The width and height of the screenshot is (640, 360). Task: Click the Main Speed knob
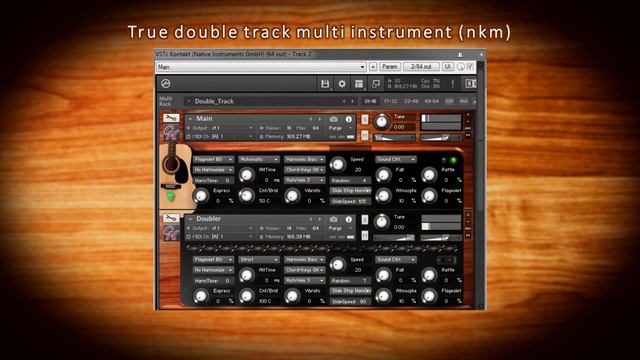click(x=338, y=164)
